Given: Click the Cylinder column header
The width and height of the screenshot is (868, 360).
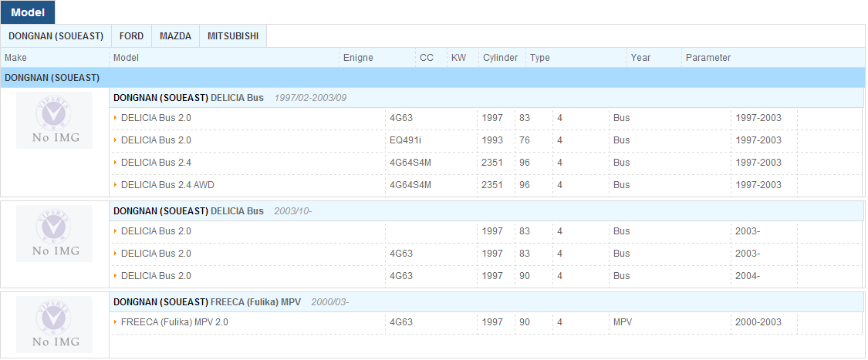Looking at the screenshot, I should (501, 58).
